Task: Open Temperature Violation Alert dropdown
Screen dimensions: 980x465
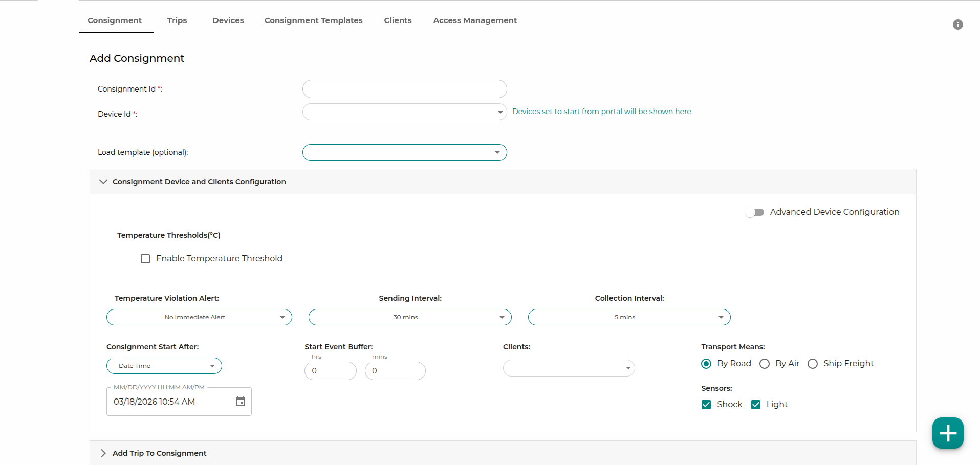Action: (199, 317)
